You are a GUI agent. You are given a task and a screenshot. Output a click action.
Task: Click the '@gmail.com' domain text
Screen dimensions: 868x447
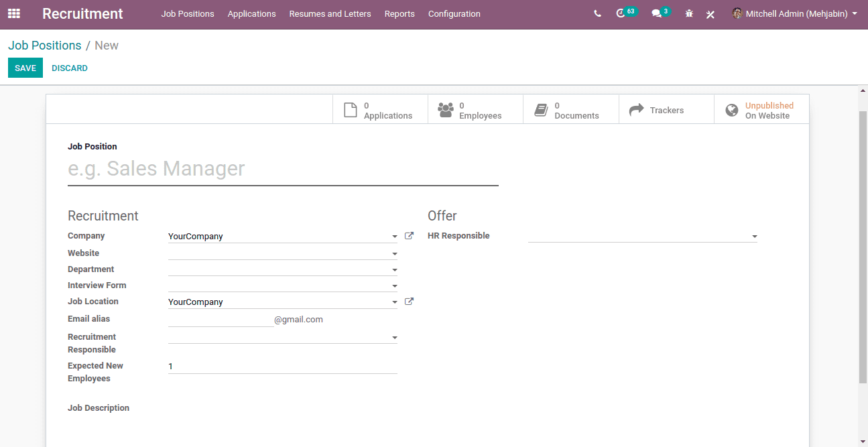pos(298,320)
